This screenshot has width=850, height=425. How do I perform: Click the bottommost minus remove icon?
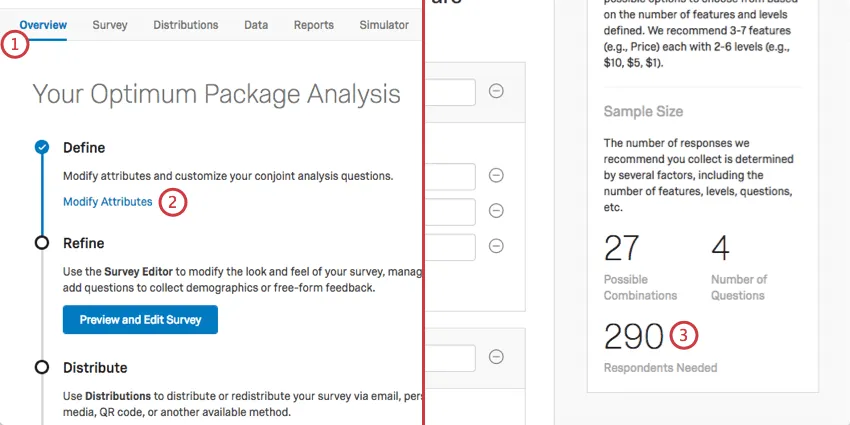pyautogui.click(x=496, y=356)
